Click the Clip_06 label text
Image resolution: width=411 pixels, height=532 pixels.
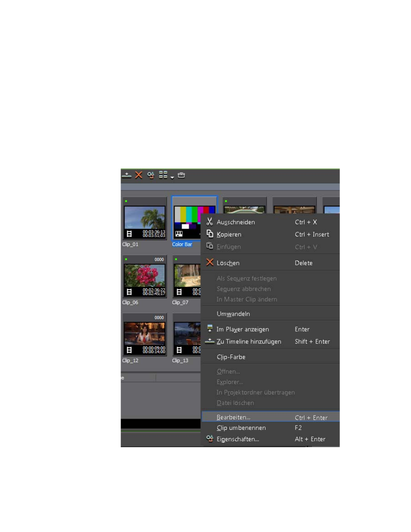(x=130, y=302)
